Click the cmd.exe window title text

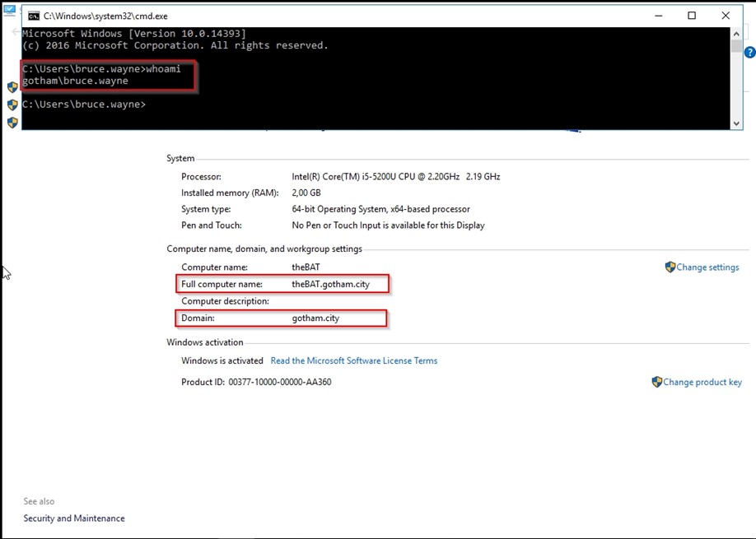click(105, 16)
